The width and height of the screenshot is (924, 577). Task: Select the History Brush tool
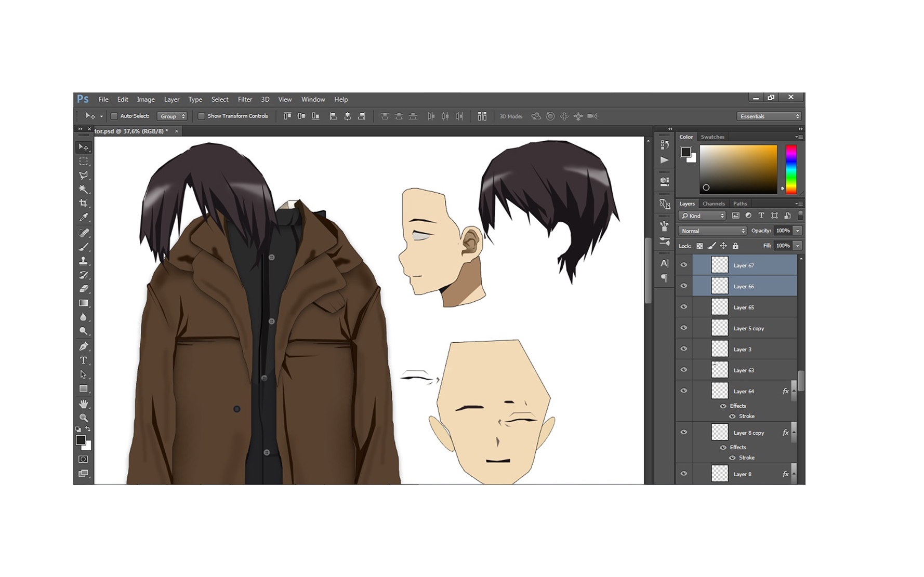click(x=84, y=275)
